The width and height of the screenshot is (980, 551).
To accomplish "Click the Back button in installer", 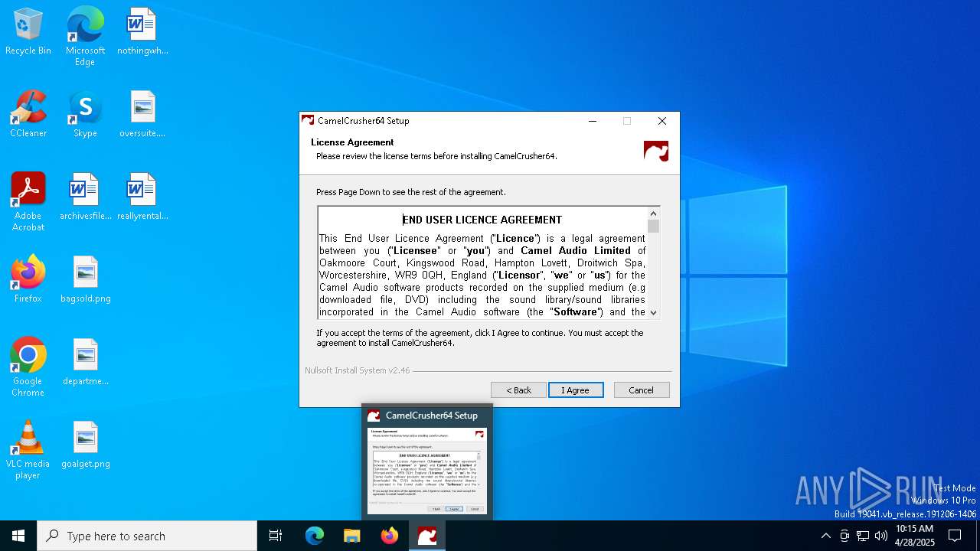I will pos(518,390).
